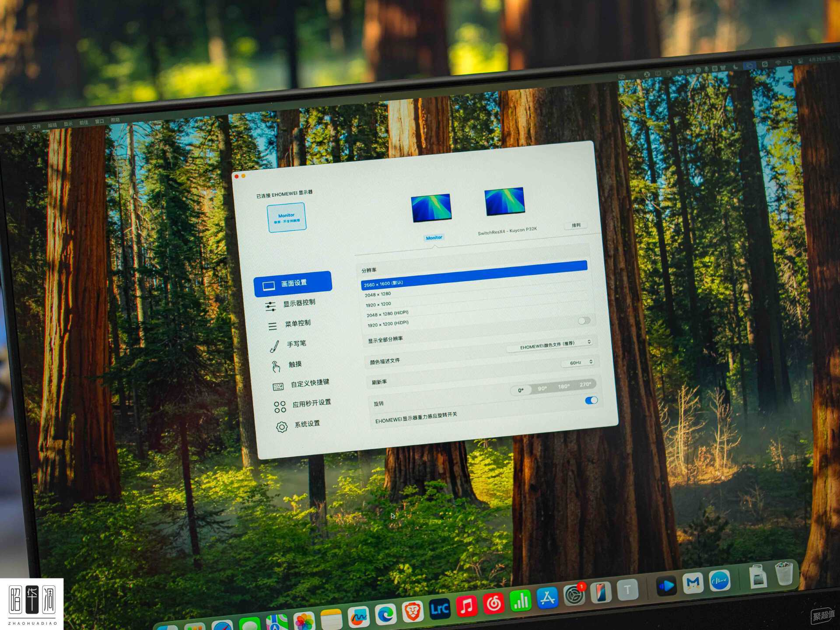Open iPhone Mirroring from the dock

pyautogui.click(x=601, y=592)
